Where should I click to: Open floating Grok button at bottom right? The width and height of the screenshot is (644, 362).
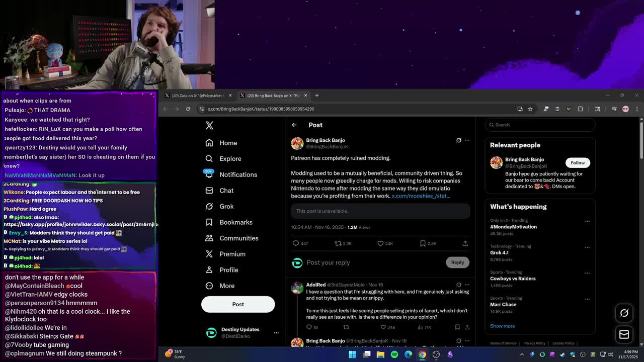tap(624, 313)
